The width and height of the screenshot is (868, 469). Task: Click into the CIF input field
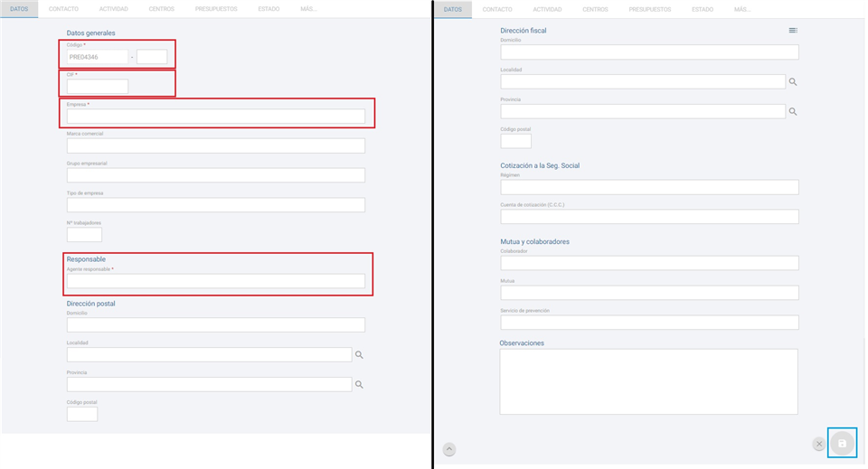[98, 87]
